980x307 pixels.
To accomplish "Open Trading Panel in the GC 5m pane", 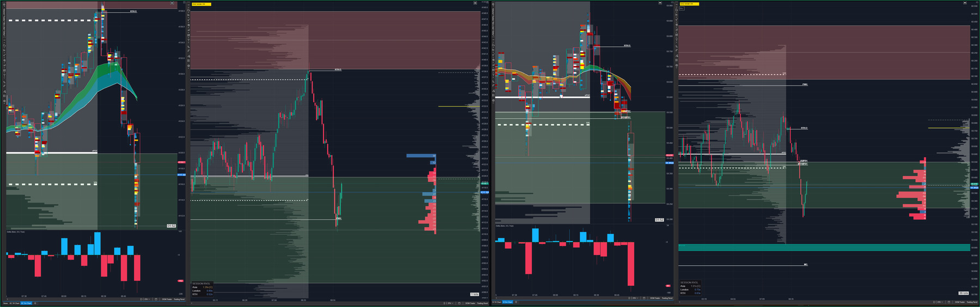I will 179,299.
